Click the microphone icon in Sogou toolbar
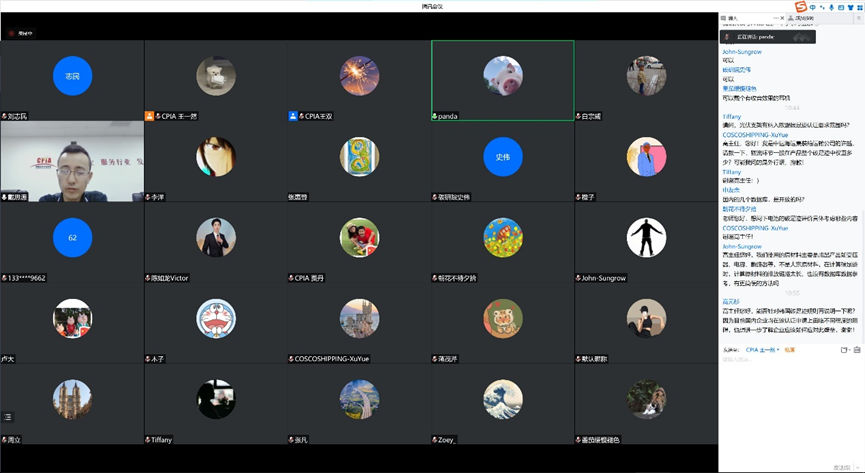The width and height of the screenshot is (865, 473). click(x=830, y=7)
